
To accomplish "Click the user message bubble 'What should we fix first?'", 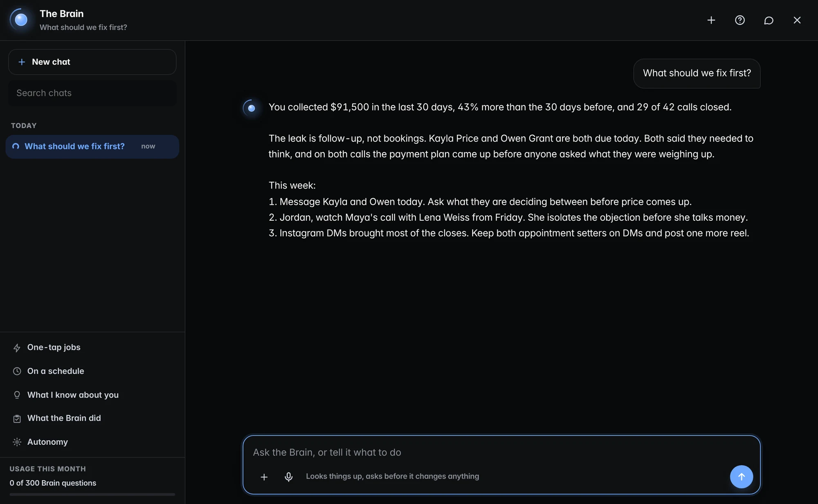I will [697, 73].
